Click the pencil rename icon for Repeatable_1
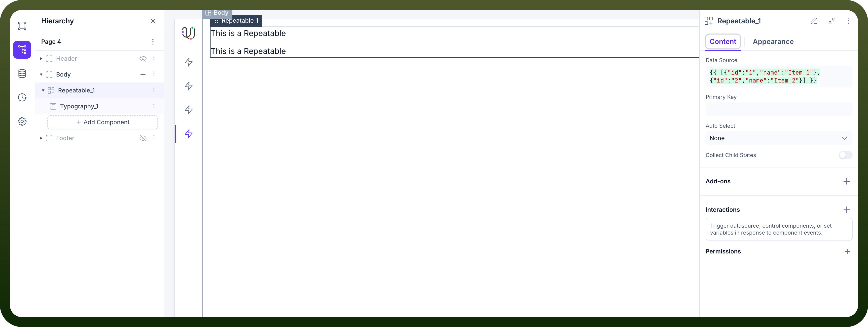This screenshot has width=868, height=327. pos(813,21)
